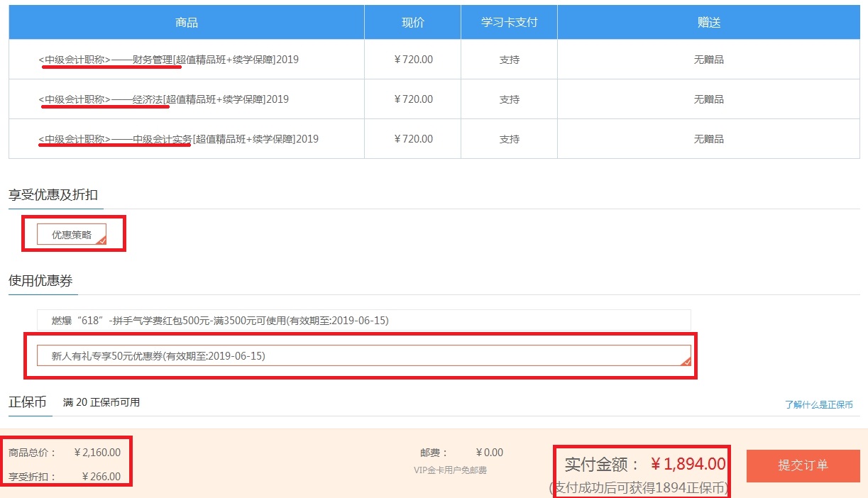Screen dimensions: 868x498
Task: Click the 满 20 正保币可用 notice
Action: [x=101, y=402]
